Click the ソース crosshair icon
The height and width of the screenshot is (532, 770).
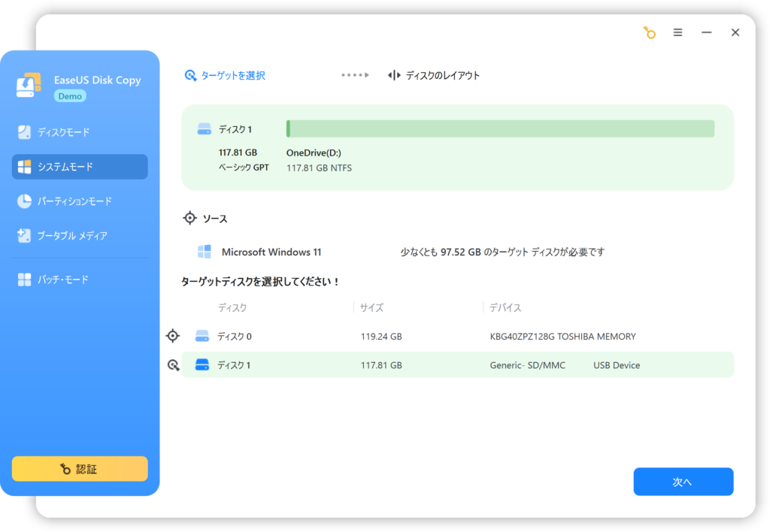coord(189,218)
